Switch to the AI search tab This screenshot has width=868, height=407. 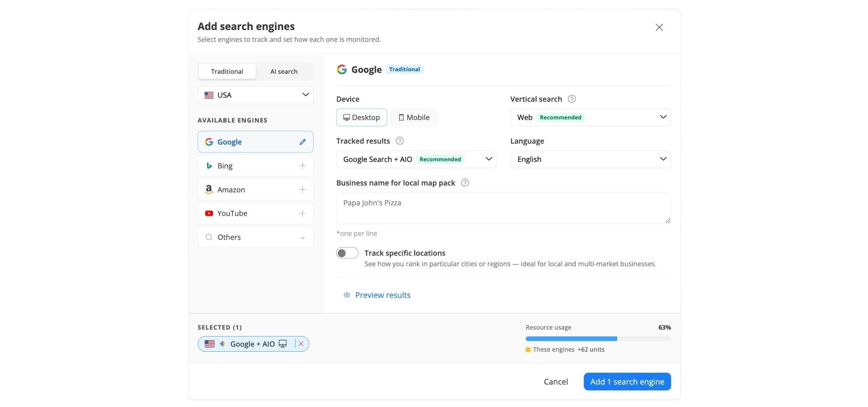tap(284, 71)
